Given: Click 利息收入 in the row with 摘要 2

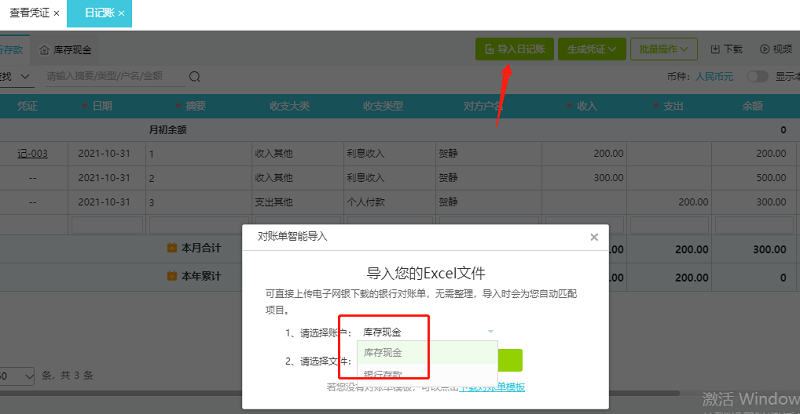Looking at the screenshot, I should pos(366,178).
